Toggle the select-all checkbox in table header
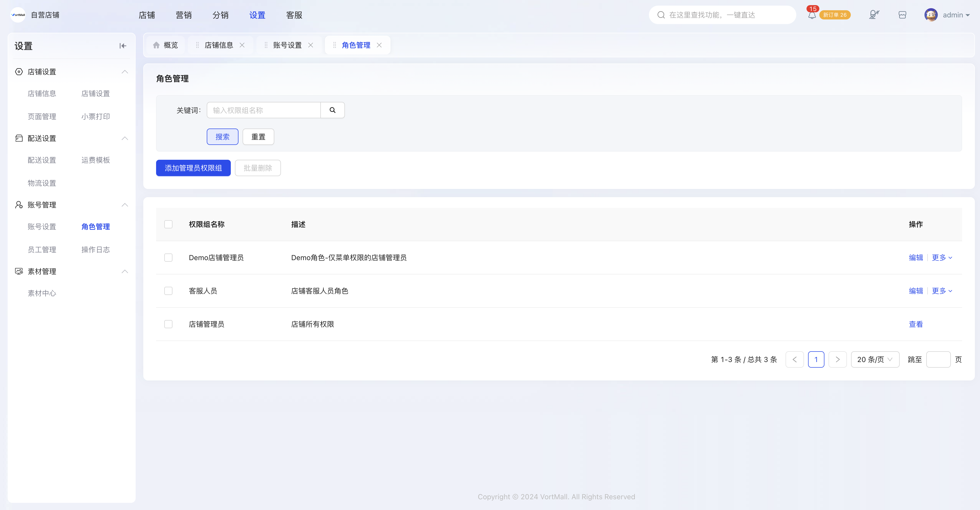Screen dimensions: 980x510 (168, 224)
